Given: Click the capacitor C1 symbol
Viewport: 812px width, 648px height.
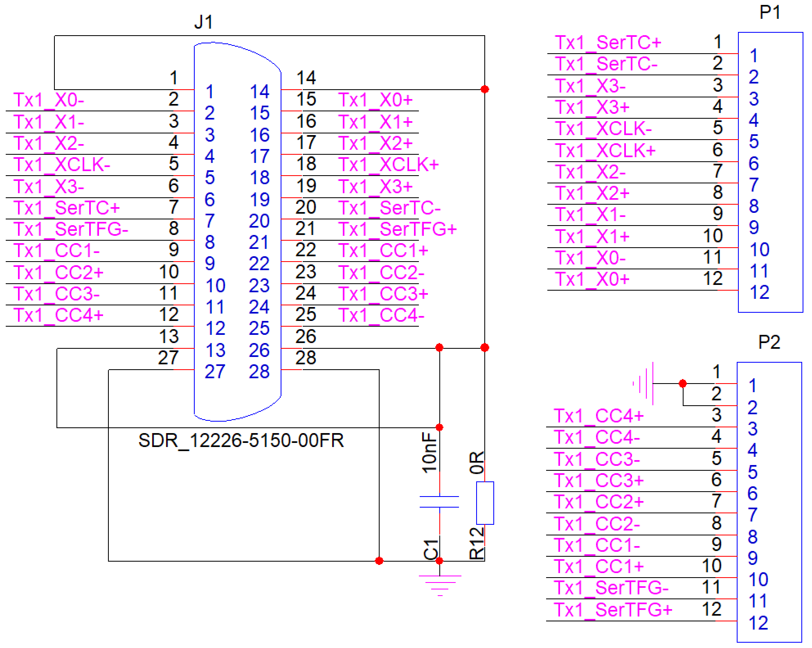Looking at the screenshot, I should click(439, 502).
